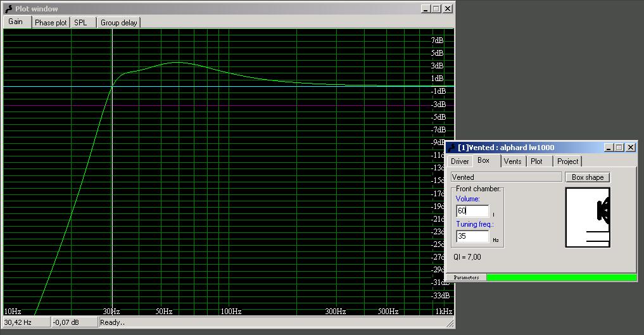Minimize the Plot window
Screen dimensions: 644x335
pos(426,9)
